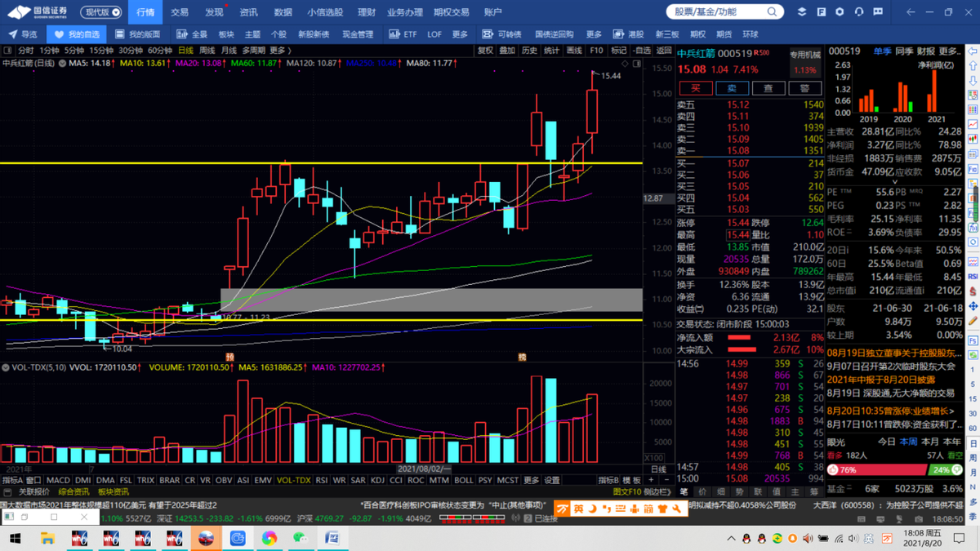Switch to 综合资讯 tab
This screenshot has width=980, height=551.
[x=73, y=492]
